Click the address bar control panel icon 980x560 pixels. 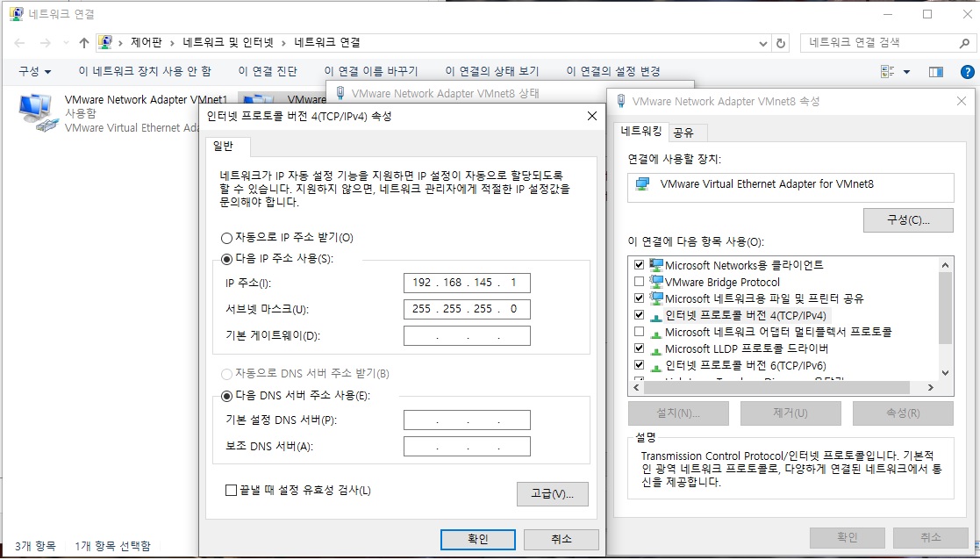click(x=105, y=42)
